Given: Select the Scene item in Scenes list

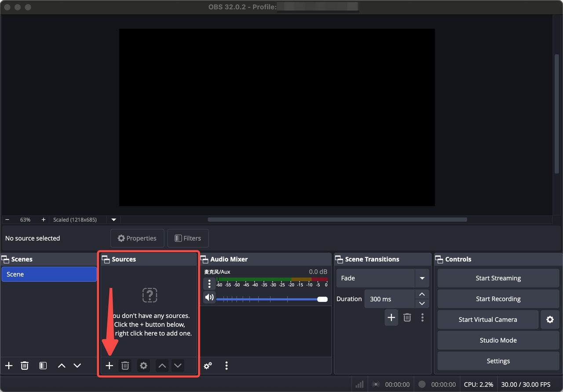Looking at the screenshot, I should (x=48, y=274).
